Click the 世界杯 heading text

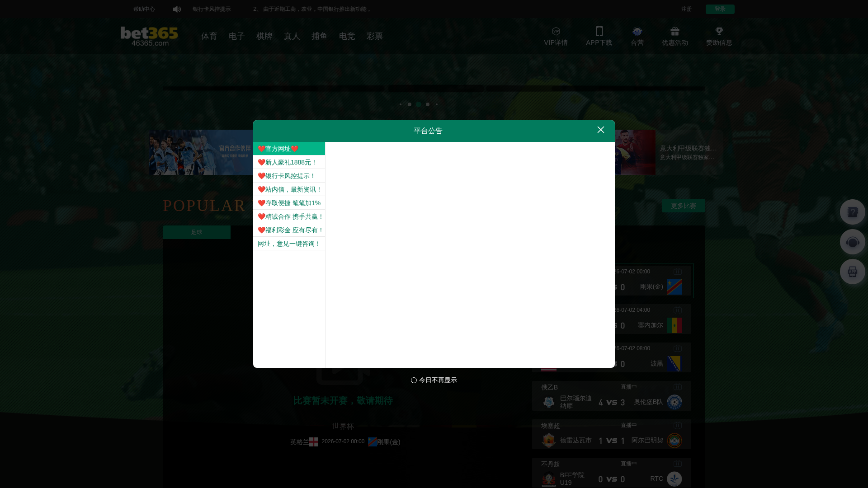[343, 427]
